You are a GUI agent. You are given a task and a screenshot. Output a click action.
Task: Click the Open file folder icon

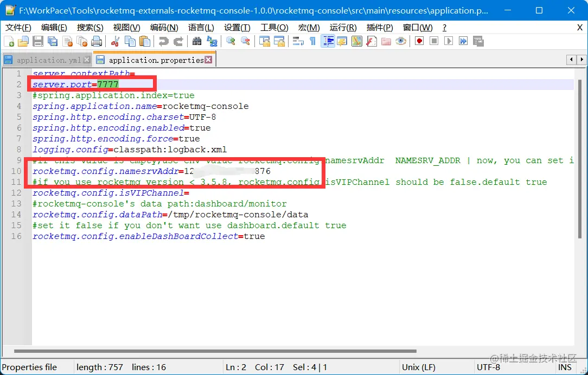pyautogui.click(x=23, y=41)
